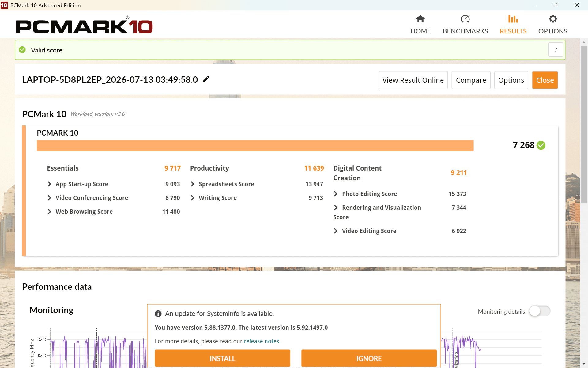Click the Workload version v2.0 text
The height and width of the screenshot is (368, 588).
[x=98, y=114]
